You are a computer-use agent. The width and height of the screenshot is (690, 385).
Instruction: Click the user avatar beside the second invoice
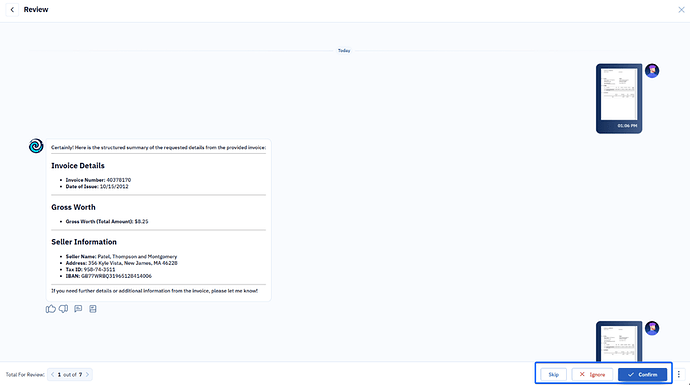652,328
